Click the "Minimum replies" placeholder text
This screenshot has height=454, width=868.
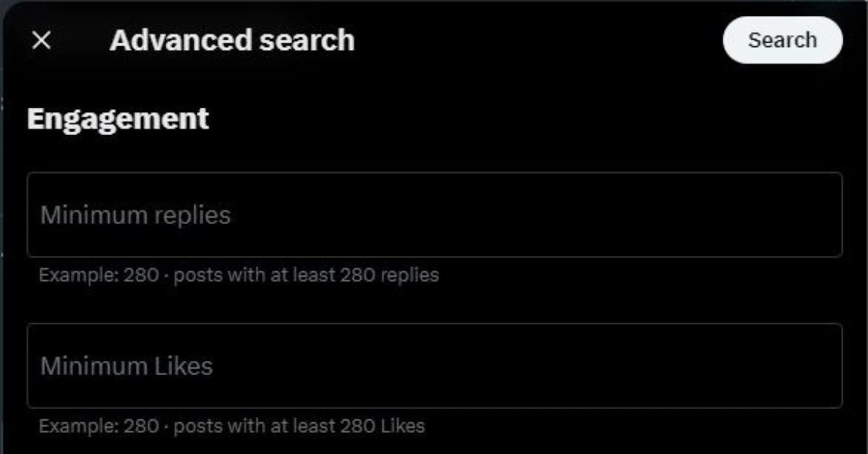(x=135, y=215)
